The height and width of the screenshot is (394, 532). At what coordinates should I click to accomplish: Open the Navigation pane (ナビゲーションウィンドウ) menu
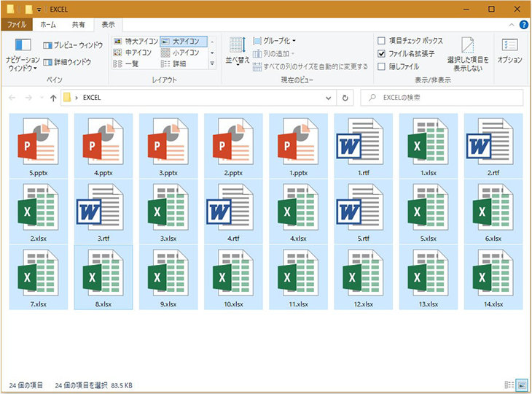(23, 54)
